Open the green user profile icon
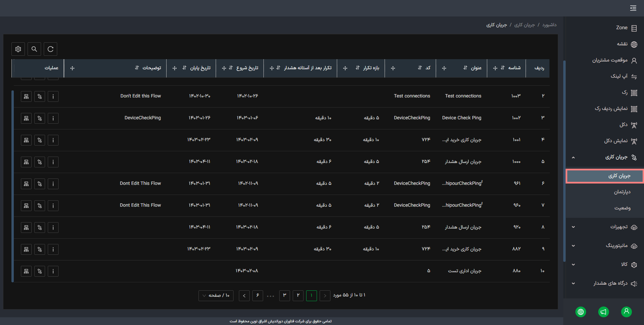Image resolution: width=644 pixels, height=325 pixels. click(x=626, y=312)
